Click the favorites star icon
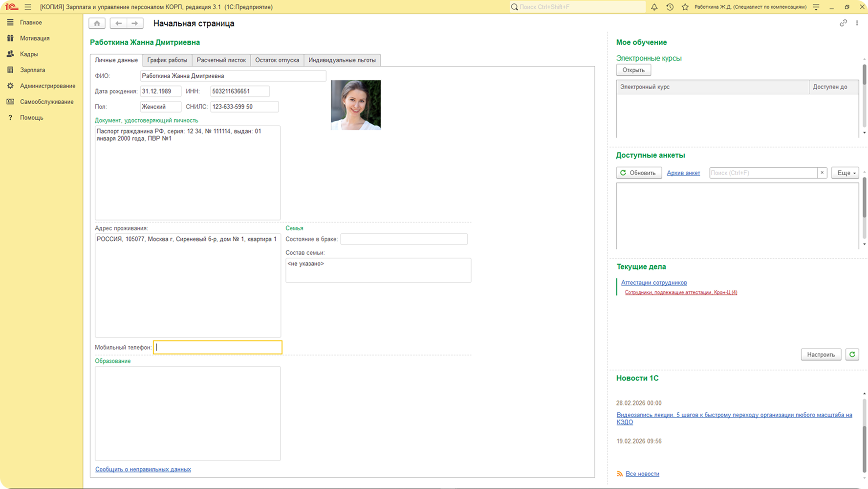Image resolution: width=868 pixels, height=489 pixels. 685,7
